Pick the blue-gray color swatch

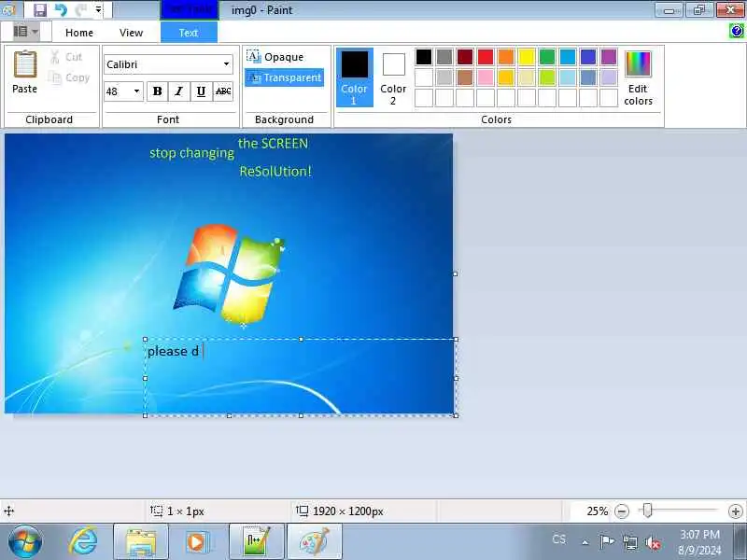[x=588, y=77]
